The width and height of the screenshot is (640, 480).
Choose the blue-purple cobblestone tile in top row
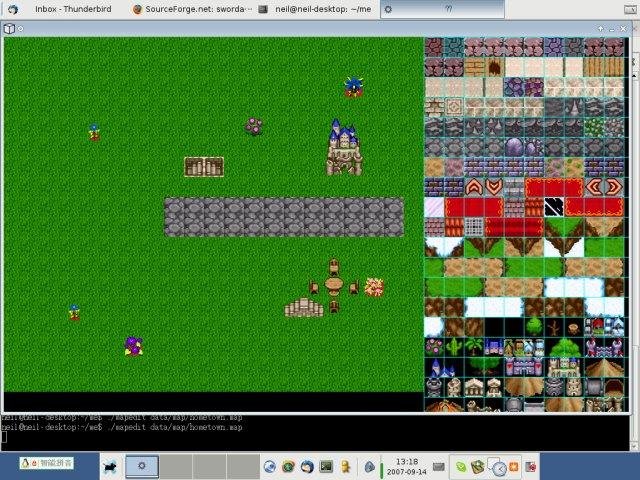554,47
